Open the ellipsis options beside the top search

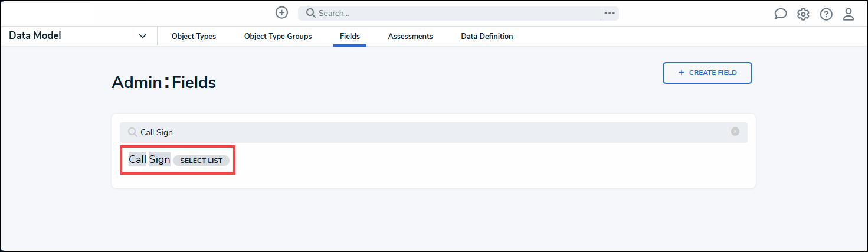tap(610, 13)
